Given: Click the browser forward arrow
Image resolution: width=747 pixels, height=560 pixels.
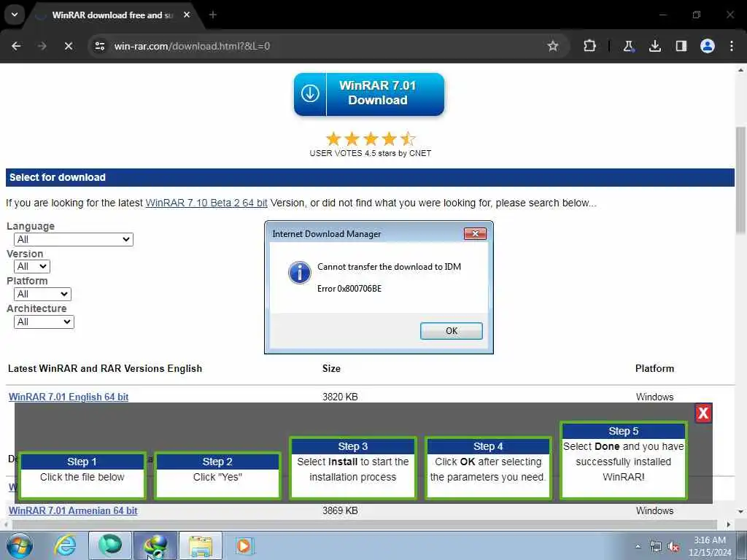Looking at the screenshot, I should coord(42,46).
